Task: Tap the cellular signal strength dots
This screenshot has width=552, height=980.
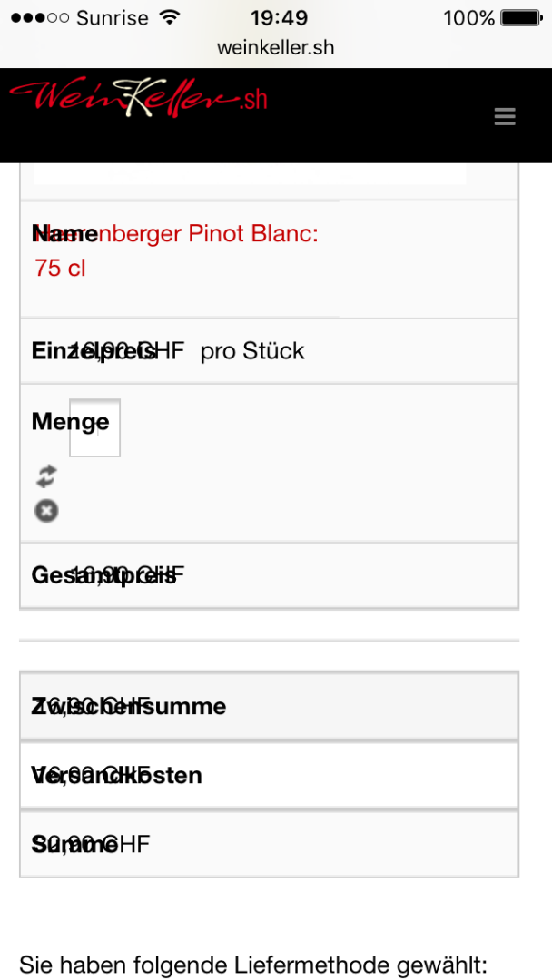Action: tap(40, 18)
